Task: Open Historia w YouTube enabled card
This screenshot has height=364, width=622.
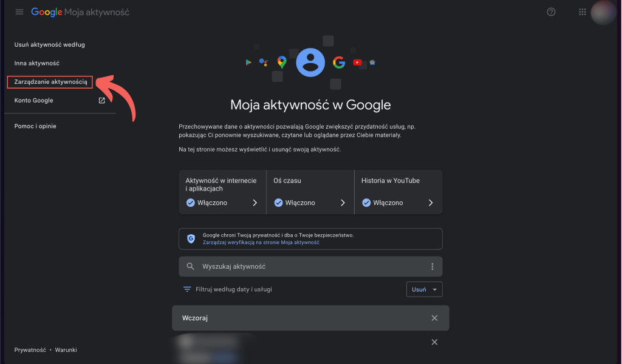Action: click(x=398, y=192)
